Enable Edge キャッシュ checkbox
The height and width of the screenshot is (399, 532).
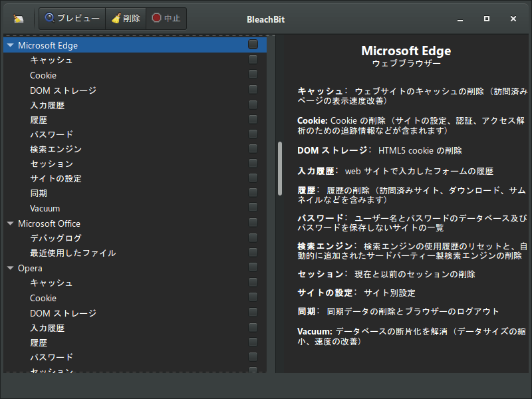[253, 59]
